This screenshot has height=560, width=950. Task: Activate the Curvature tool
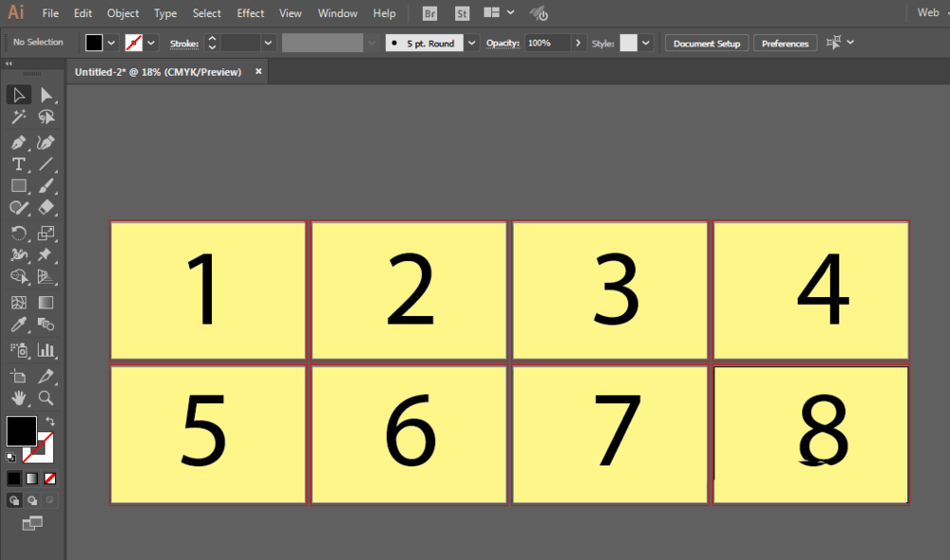click(46, 143)
